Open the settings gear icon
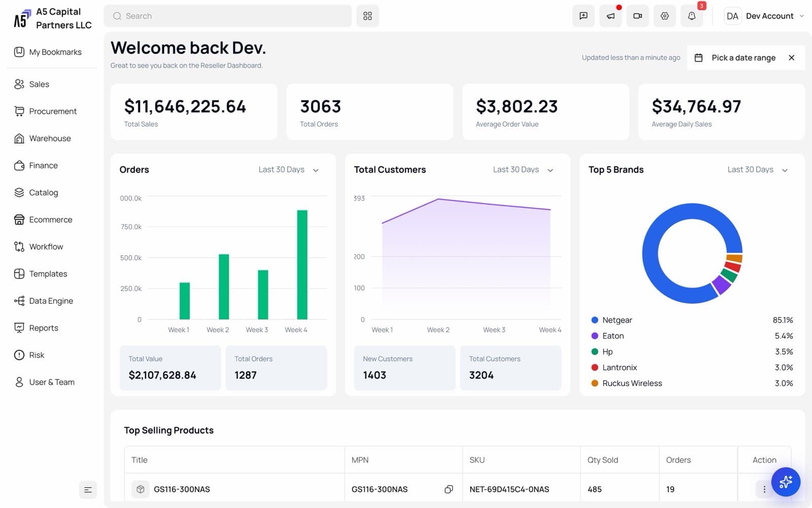 pyautogui.click(x=664, y=16)
